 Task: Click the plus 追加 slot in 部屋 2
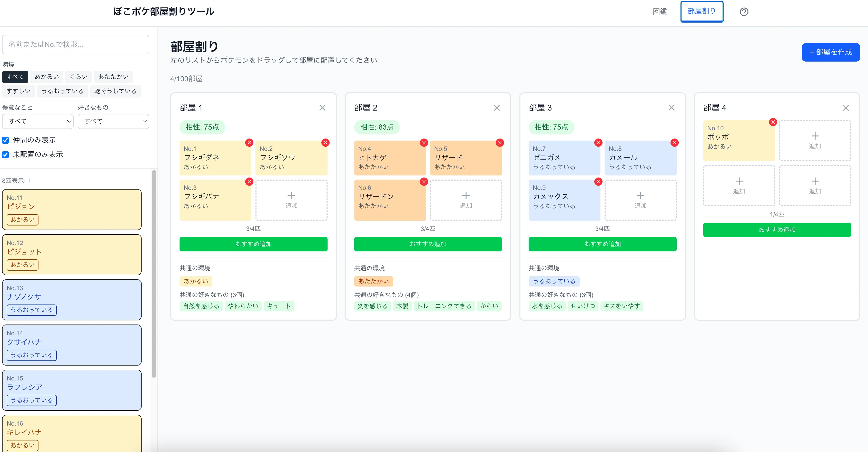point(466,200)
